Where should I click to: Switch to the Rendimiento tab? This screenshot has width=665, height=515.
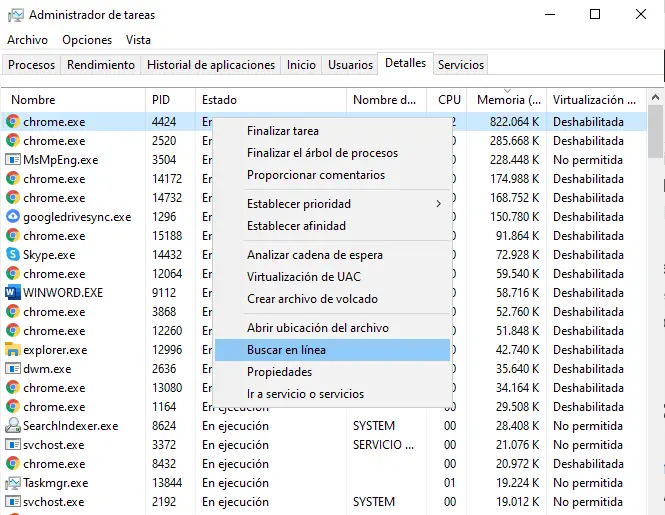101,65
